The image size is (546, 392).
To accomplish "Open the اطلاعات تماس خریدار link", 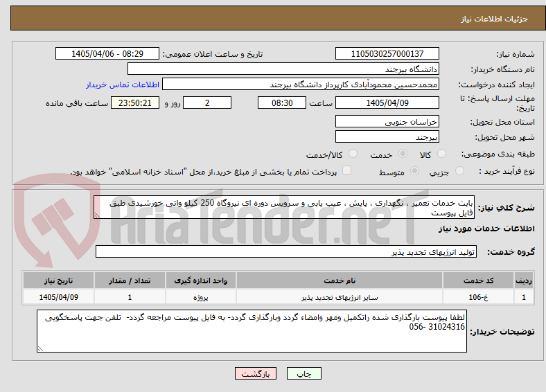I will click(x=123, y=84).
